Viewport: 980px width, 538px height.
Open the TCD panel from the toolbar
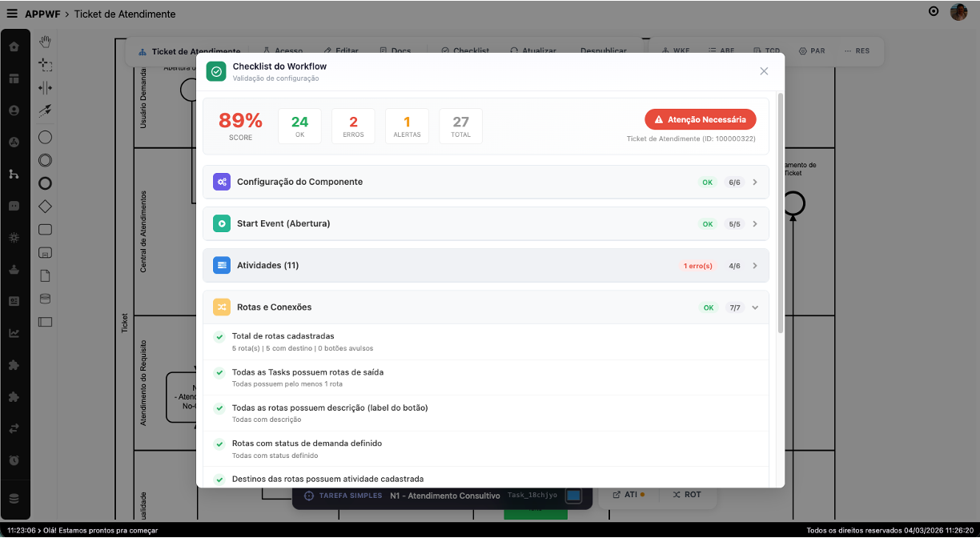pos(766,50)
